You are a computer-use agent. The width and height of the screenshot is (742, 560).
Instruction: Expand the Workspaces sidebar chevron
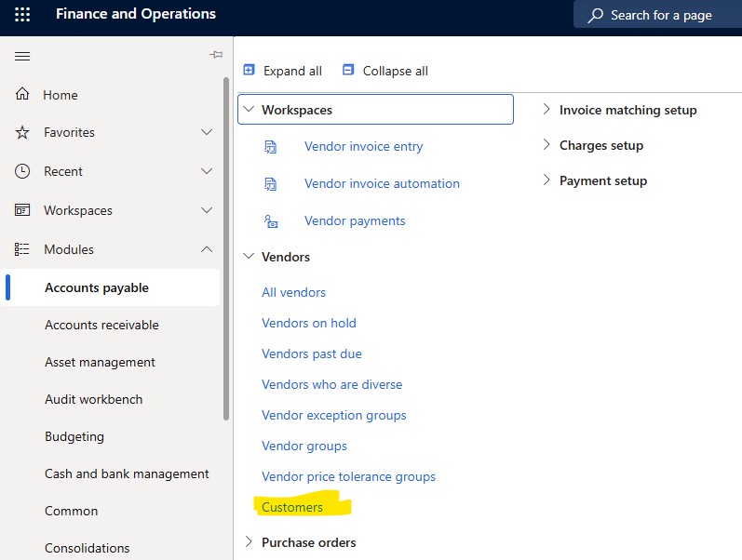[x=207, y=210]
